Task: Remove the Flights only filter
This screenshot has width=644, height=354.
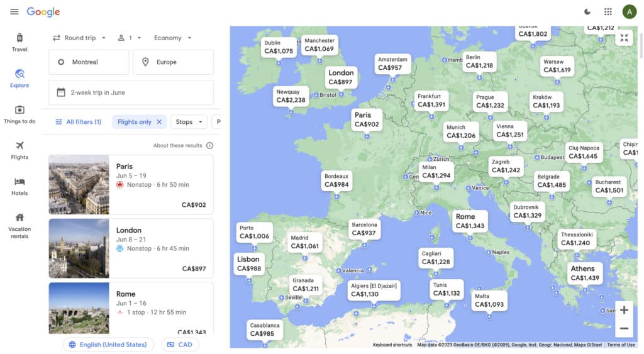Action: click(x=159, y=122)
